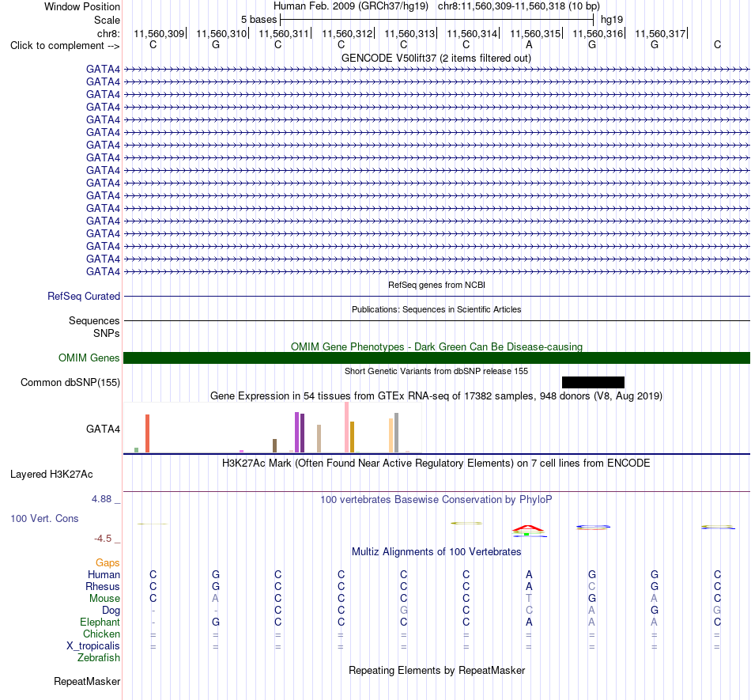Viewport: 751px width, 700px height.
Task: Click the X_tropicalis alignment row label
Action: click(x=93, y=646)
